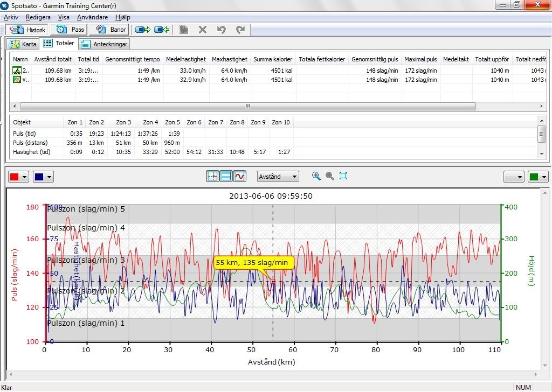Toggle the curve smoothing button
This screenshot has width=552, height=392.
[240, 176]
